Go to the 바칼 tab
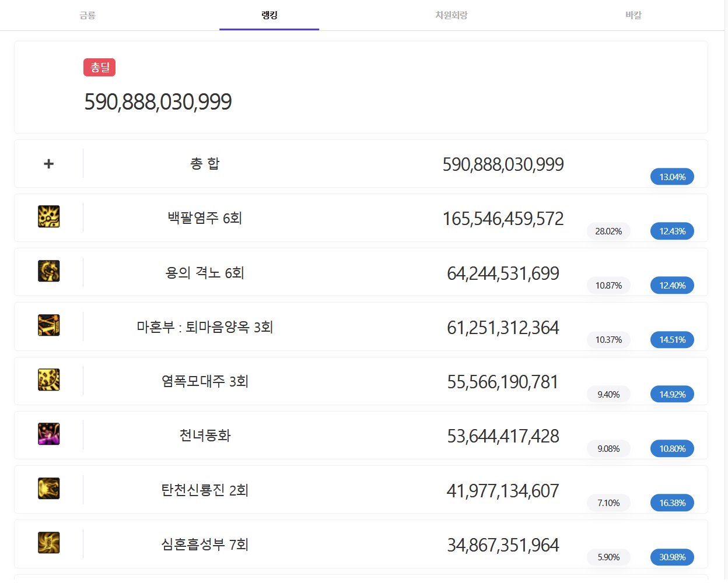The image size is (728, 583). tap(633, 15)
